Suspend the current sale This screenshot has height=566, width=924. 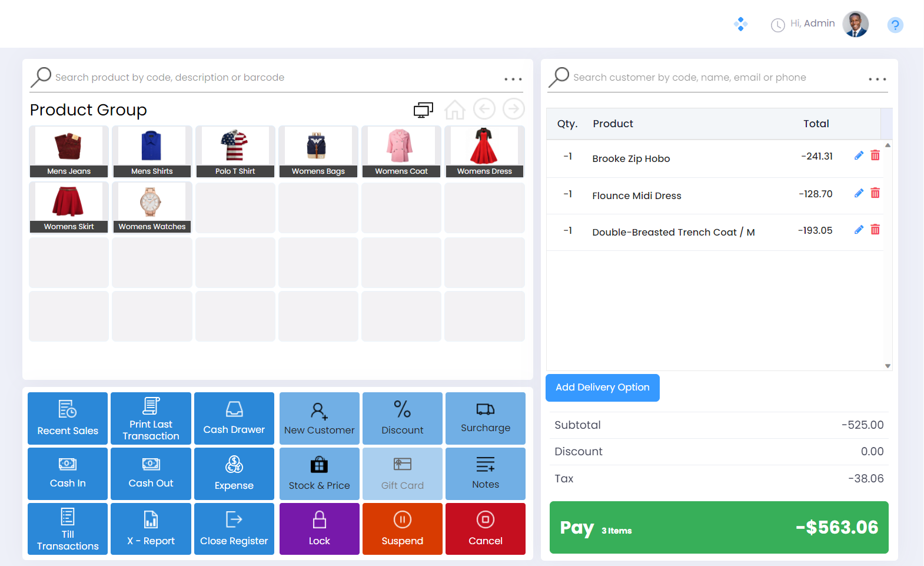pyautogui.click(x=402, y=528)
